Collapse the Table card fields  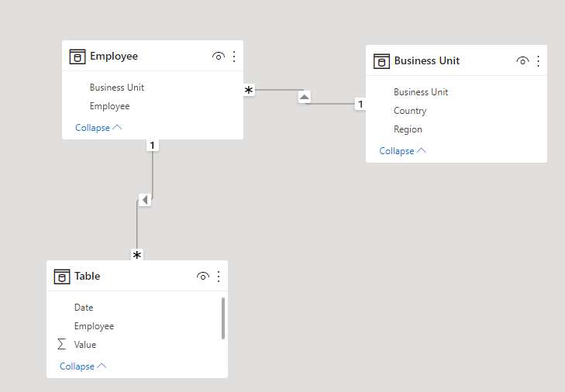coord(83,366)
